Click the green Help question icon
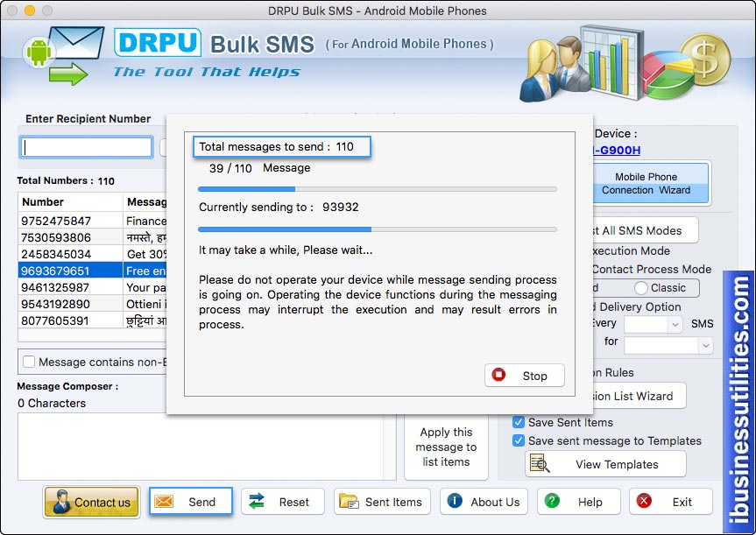The width and height of the screenshot is (756, 535). 552,501
